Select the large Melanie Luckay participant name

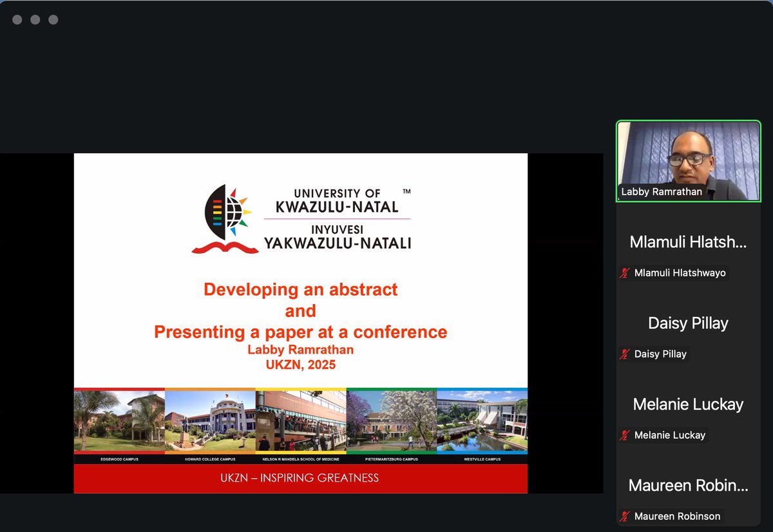[x=688, y=404]
